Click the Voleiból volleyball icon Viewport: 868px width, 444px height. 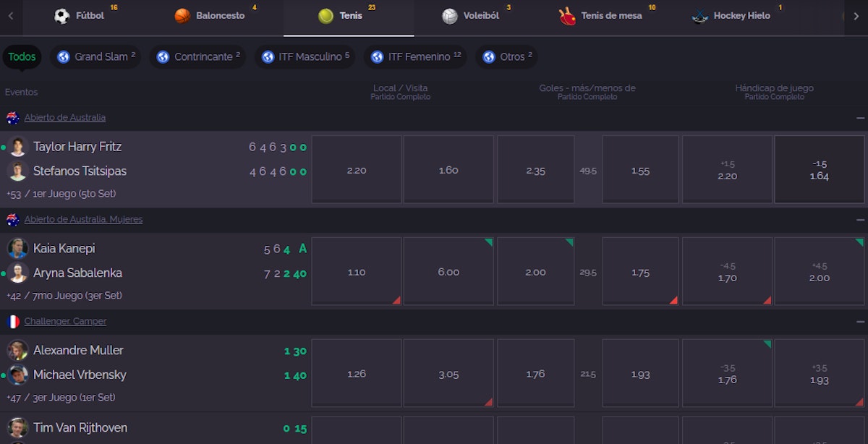(450, 16)
